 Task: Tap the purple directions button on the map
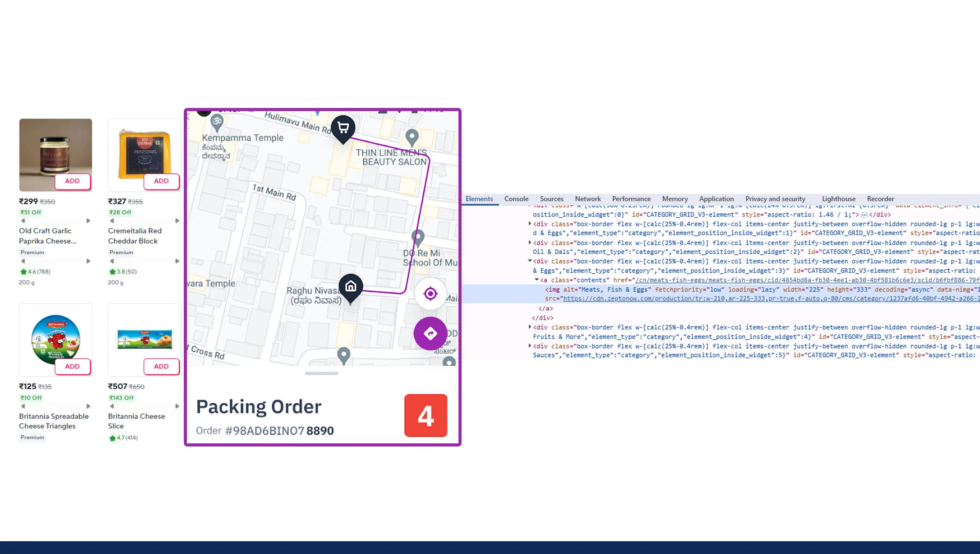point(430,334)
